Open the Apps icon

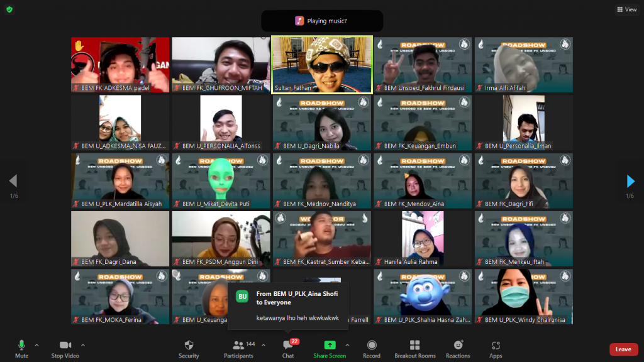(x=496, y=346)
